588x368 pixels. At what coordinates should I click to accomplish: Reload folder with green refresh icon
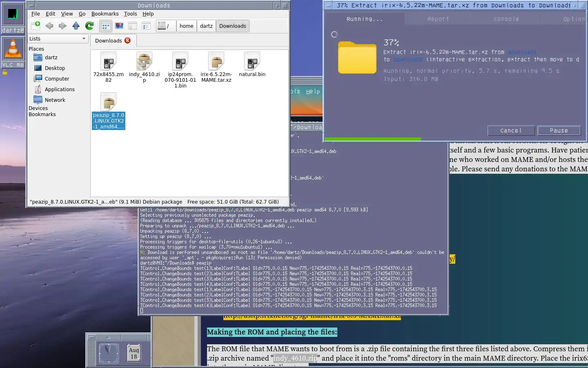(89, 26)
